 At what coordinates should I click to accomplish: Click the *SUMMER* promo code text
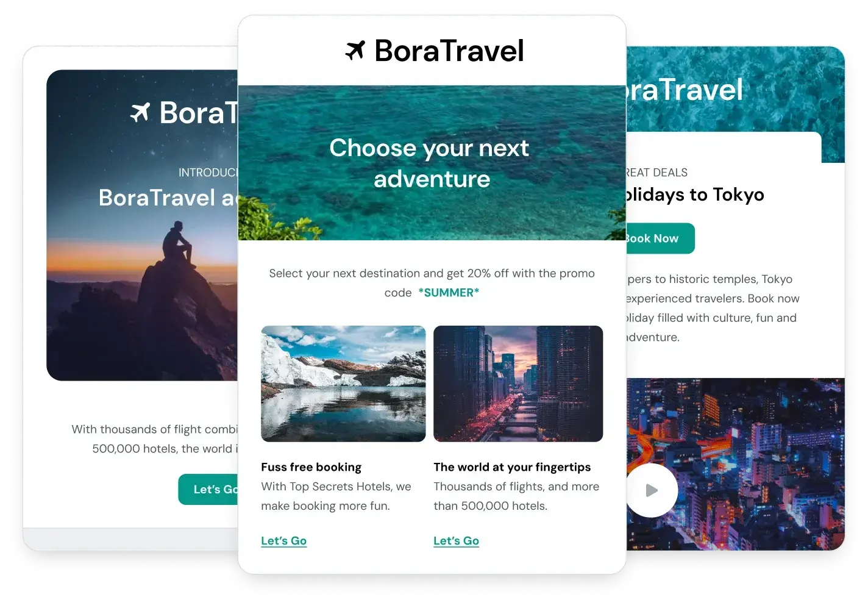[x=449, y=293]
